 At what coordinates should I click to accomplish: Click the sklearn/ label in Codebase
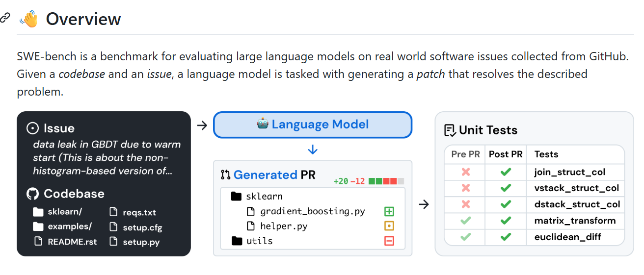[65, 212]
